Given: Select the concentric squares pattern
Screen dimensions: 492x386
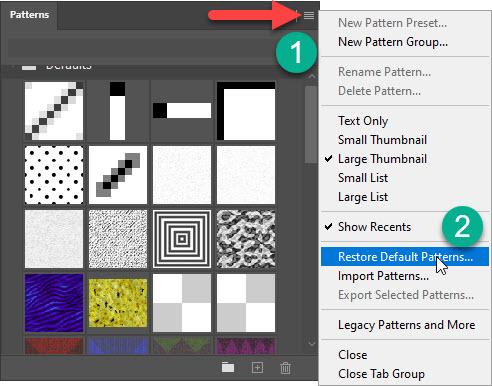Looking at the screenshot, I should [x=182, y=239].
